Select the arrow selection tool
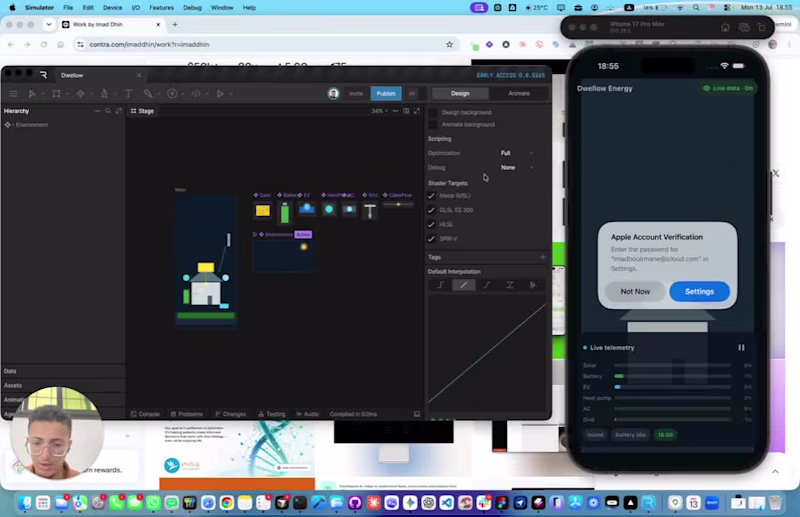800x517 pixels. [x=32, y=94]
